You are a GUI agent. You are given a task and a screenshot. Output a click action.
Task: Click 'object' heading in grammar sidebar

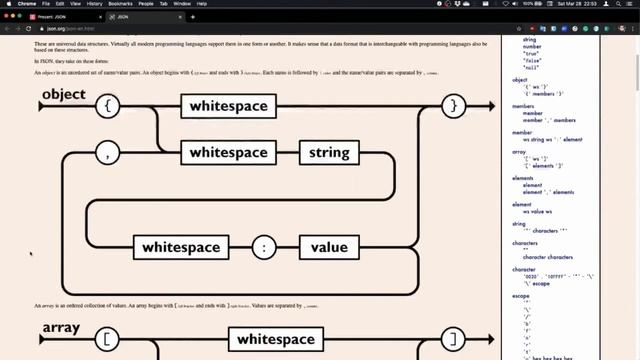[x=520, y=80]
